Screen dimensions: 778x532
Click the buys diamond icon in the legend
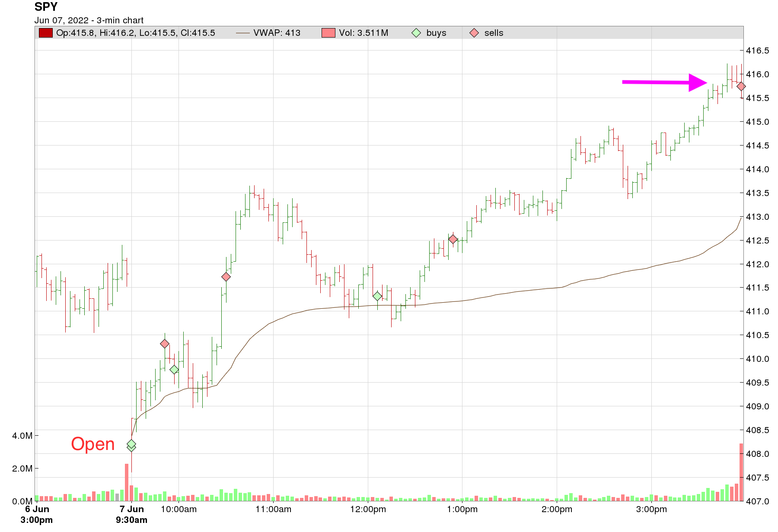pos(416,33)
